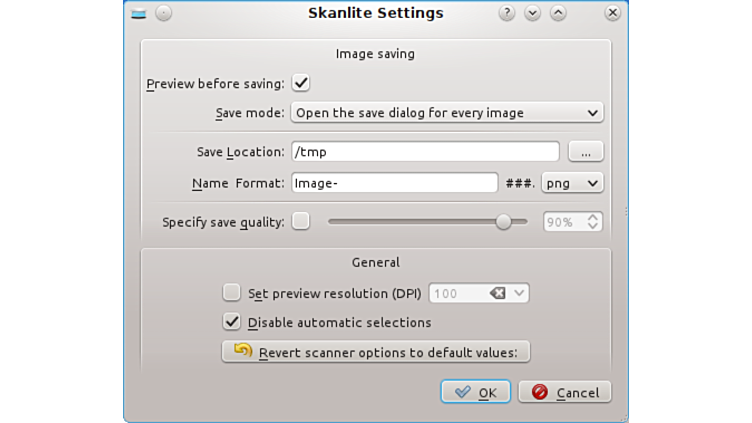The image size is (752, 423).
Task: Click the round on-all-desktops title bar button
Action: click(164, 14)
